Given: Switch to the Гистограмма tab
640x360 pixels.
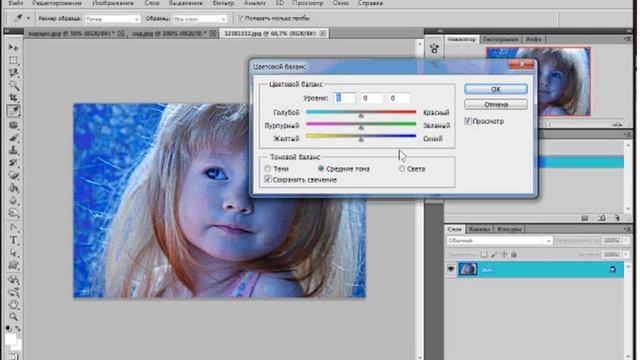Looking at the screenshot, I should point(500,39).
